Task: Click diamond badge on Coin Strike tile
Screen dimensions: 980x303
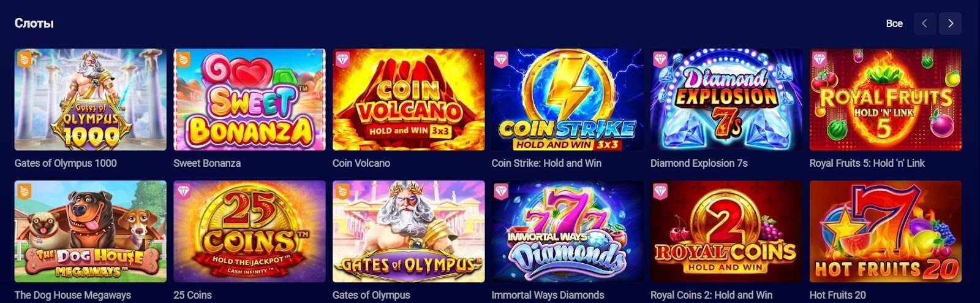Action: coord(501,59)
